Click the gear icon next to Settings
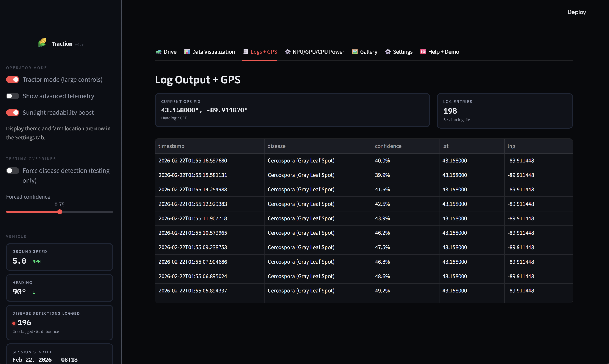This screenshot has height=364, width=609. tap(388, 52)
